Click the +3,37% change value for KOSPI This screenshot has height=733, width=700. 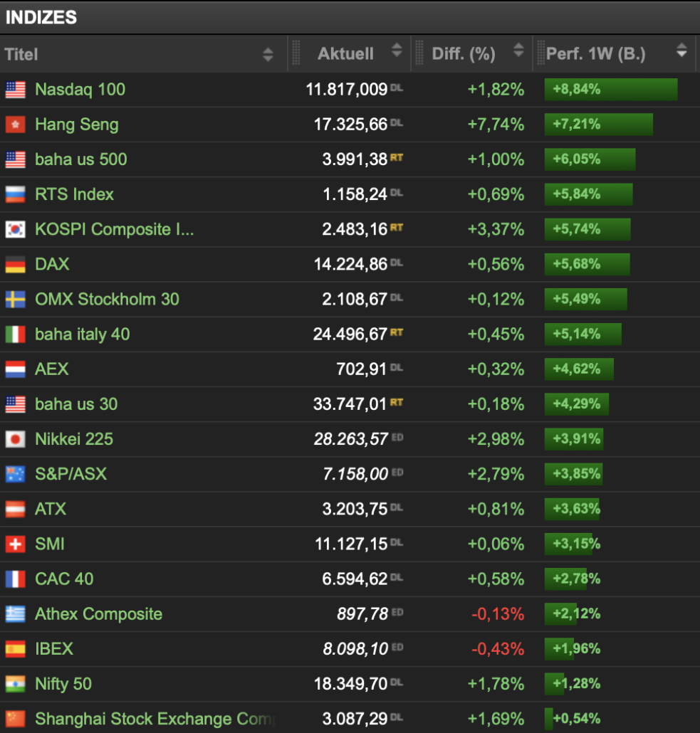496,229
